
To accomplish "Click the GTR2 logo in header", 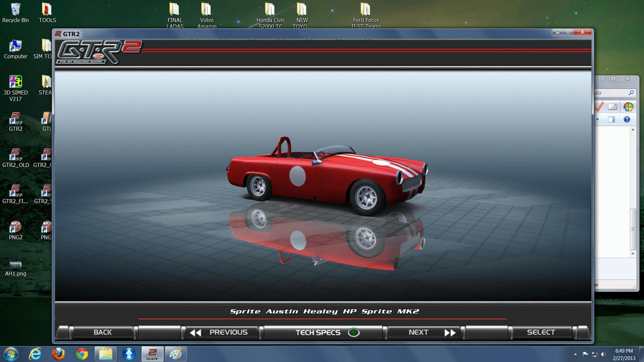I will 99,52.
